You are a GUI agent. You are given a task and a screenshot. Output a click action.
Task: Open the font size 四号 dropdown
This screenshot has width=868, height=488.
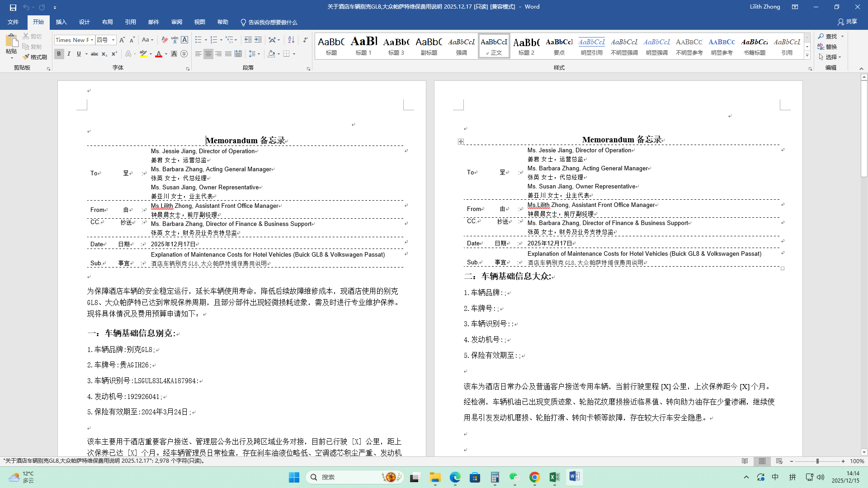point(113,40)
